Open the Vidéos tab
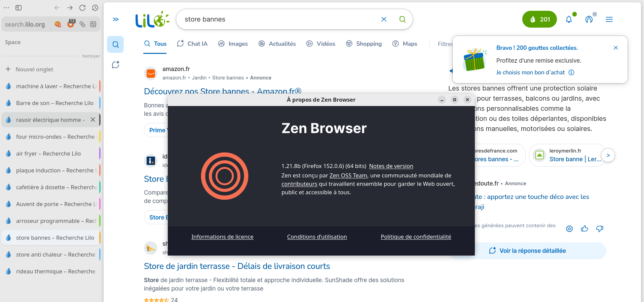This screenshot has height=302, width=644. (321, 44)
